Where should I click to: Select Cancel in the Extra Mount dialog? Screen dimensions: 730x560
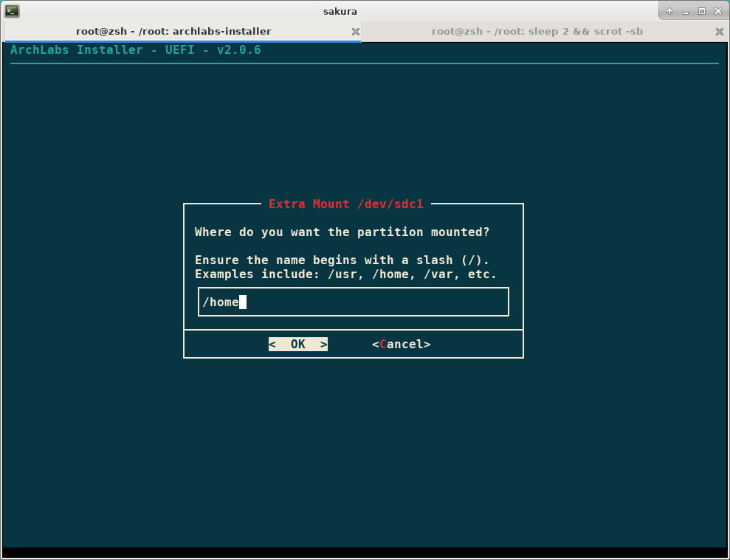[402, 344]
